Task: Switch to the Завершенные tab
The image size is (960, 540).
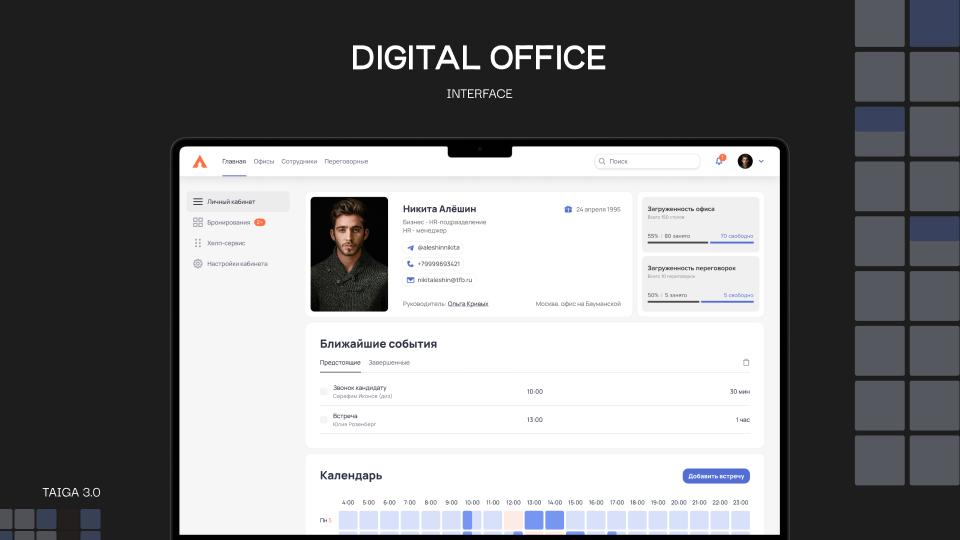Action: pyautogui.click(x=389, y=362)
